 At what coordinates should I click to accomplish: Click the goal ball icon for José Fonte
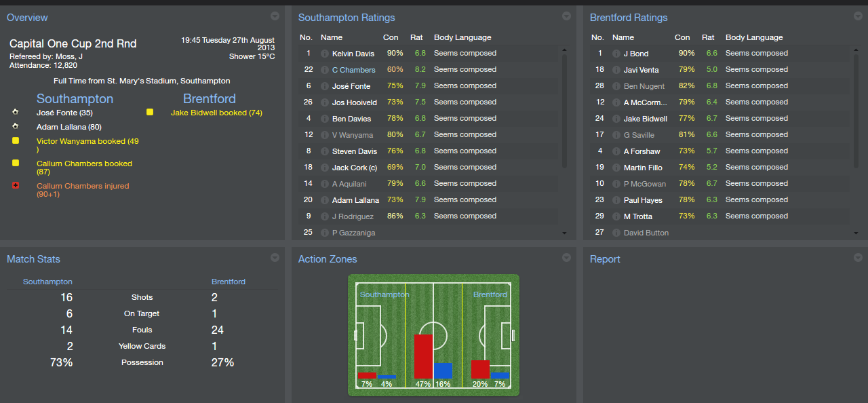pyautogui.click(x=16, y=113)
